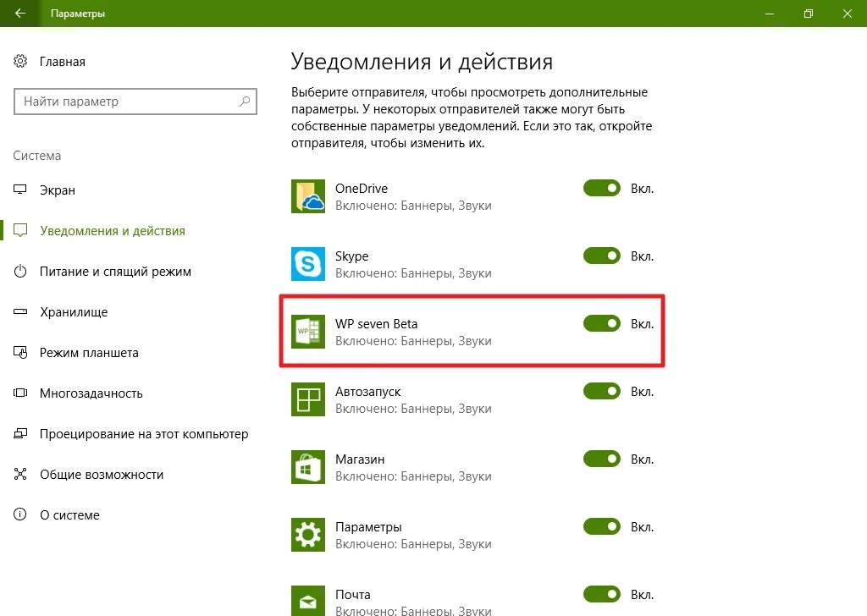Image resolution: width=867 pixels, height=616 pixels.
Task: Open the Экран settings section
Action: click(58, 190)
